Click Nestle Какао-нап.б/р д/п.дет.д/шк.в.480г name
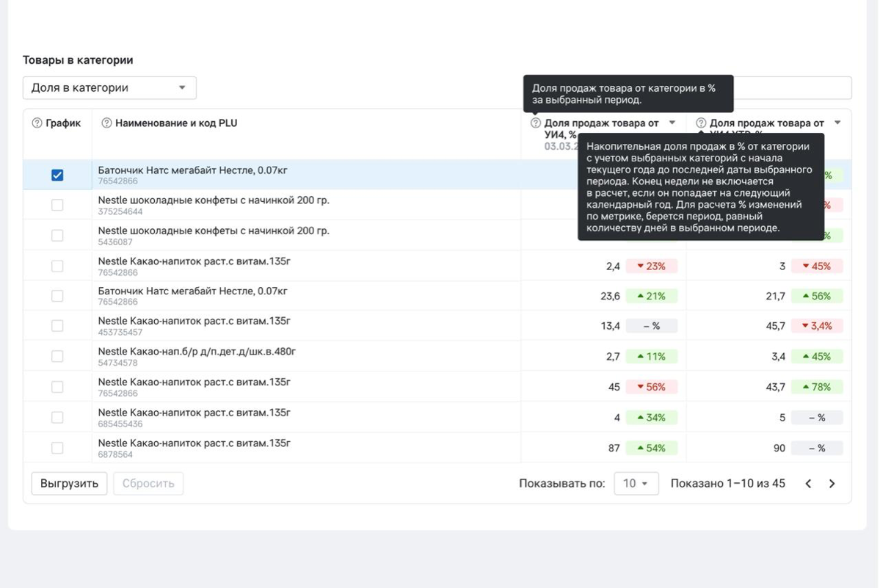 [x=197, y=352]
